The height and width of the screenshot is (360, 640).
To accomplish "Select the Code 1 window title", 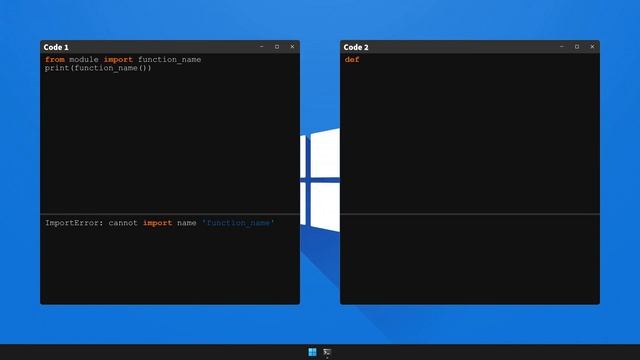I will pos(56,47).
